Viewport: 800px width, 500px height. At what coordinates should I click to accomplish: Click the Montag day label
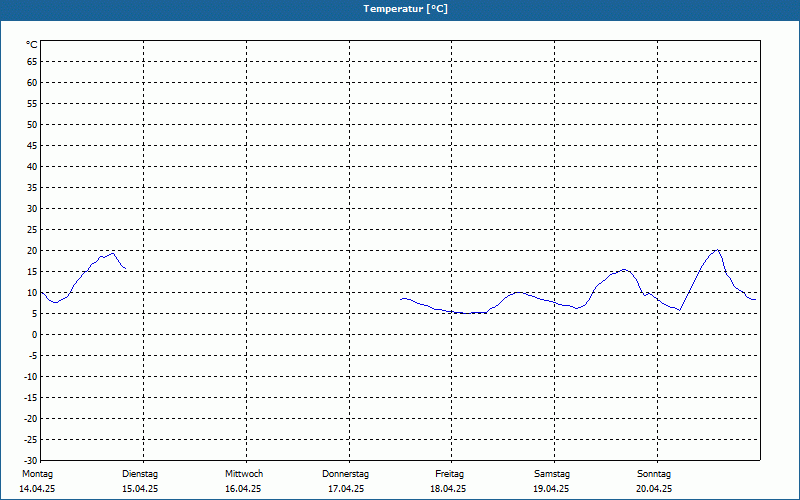37,474
